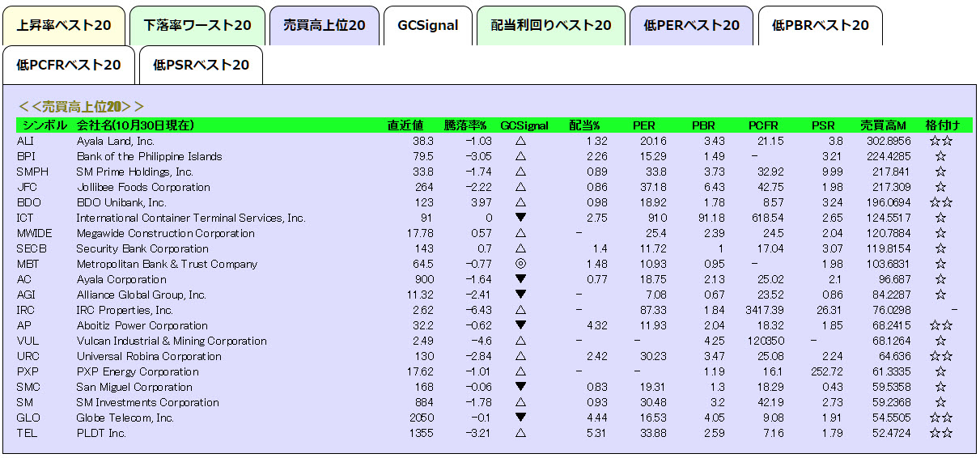Switch to 低PCFRベスト20 tab

pyautogui.click(x=69, y=65)
